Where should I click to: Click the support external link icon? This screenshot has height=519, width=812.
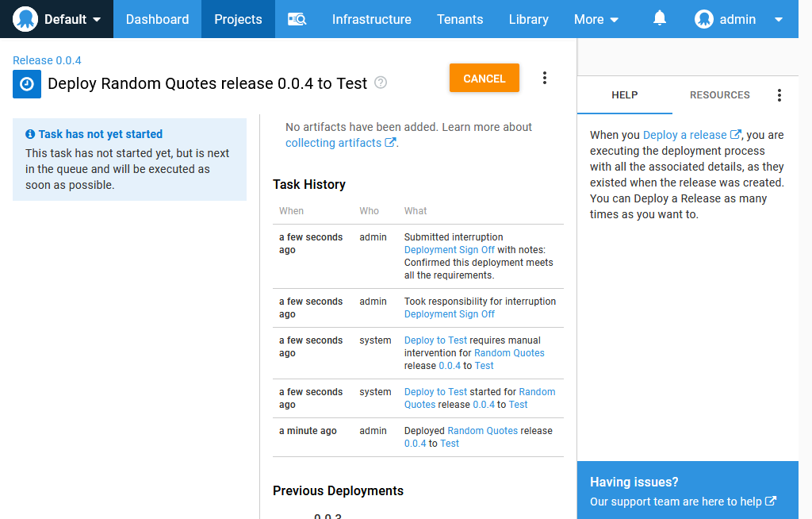(771, 501)
